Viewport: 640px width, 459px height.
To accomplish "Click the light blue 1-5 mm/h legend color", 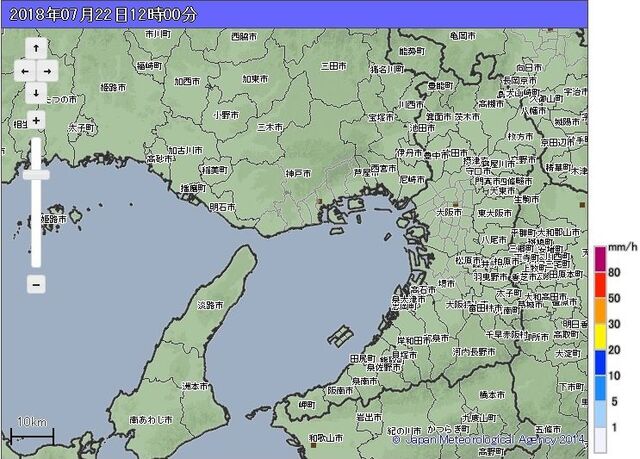I will pyautogui.click(x=600, y=414).
